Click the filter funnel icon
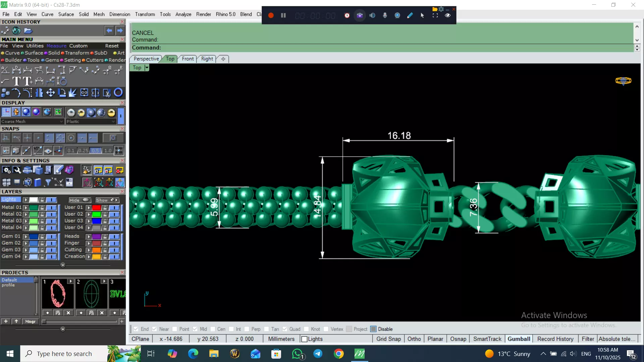The image size is (644, 362). (48, 182)
